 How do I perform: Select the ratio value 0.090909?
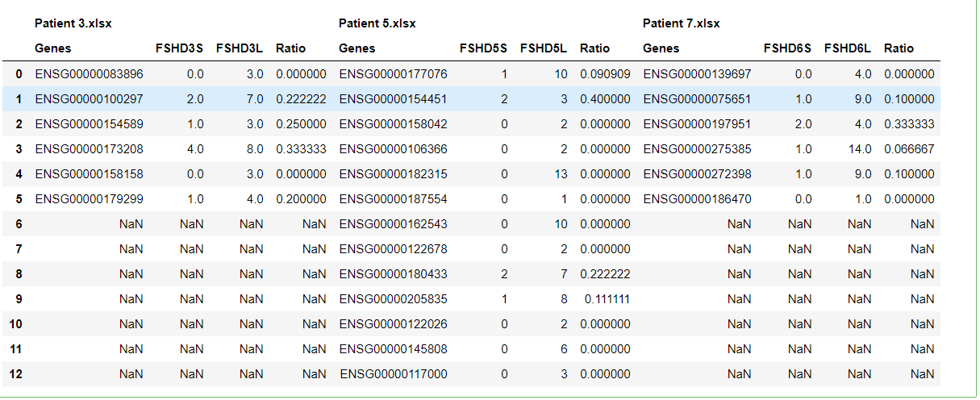coord(605,74)
